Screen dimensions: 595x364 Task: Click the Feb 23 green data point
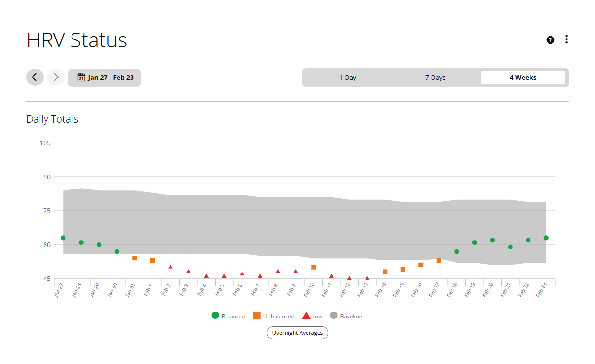(546, 238)
